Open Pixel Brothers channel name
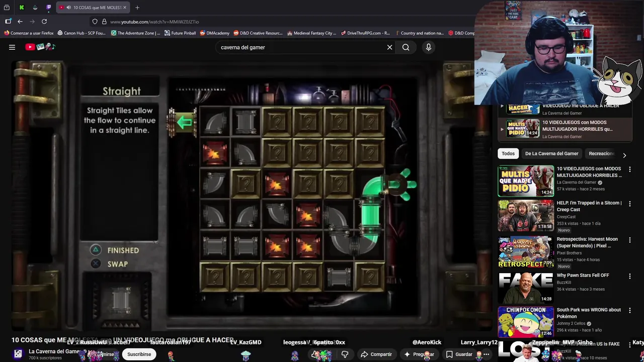 (569, 253)
